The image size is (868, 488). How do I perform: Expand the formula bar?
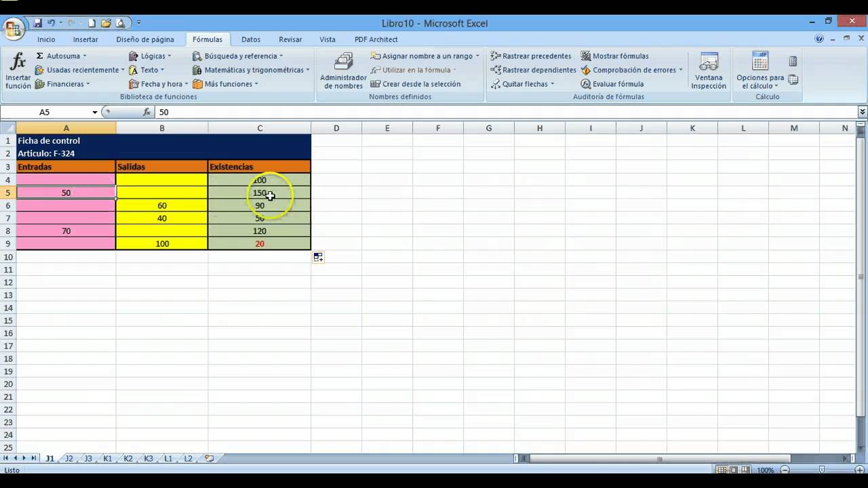tap(863, 112)
